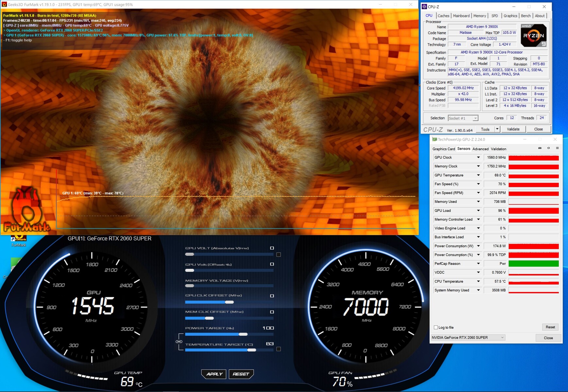Click the GPU CLK OFFSET slider handle

(229, 302)
